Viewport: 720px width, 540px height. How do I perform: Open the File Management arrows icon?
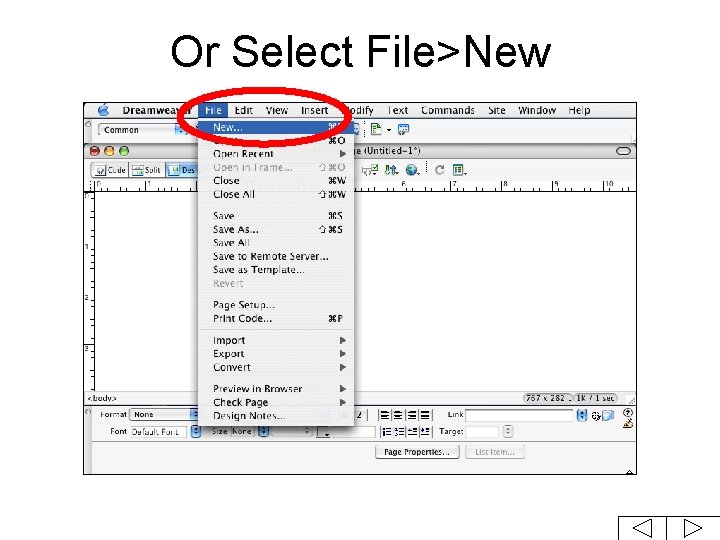[391, 170]
